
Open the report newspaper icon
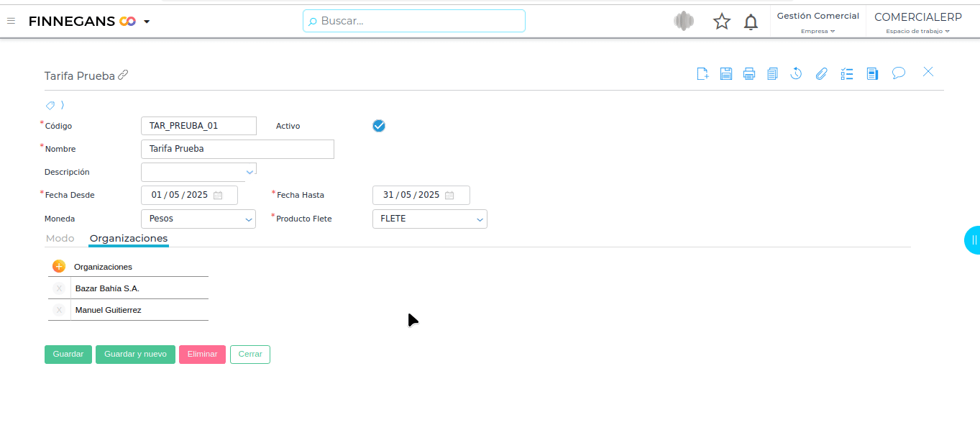coord(872,73)
